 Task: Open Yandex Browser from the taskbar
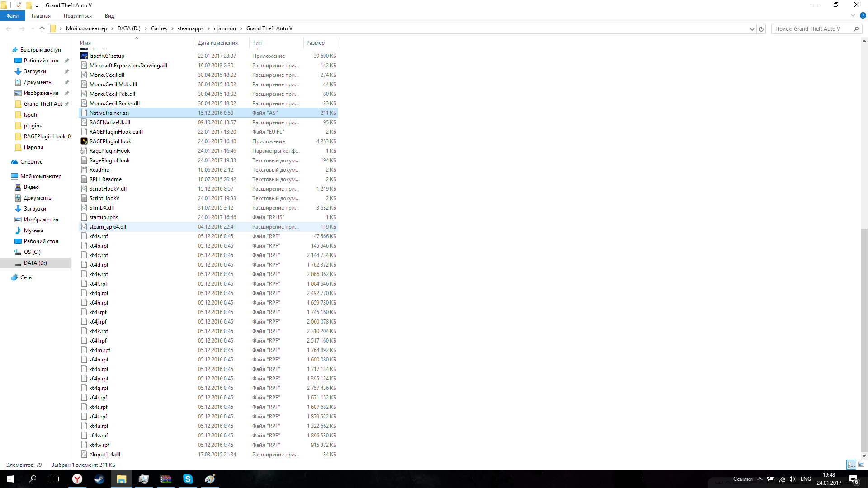tap(77, 479)
